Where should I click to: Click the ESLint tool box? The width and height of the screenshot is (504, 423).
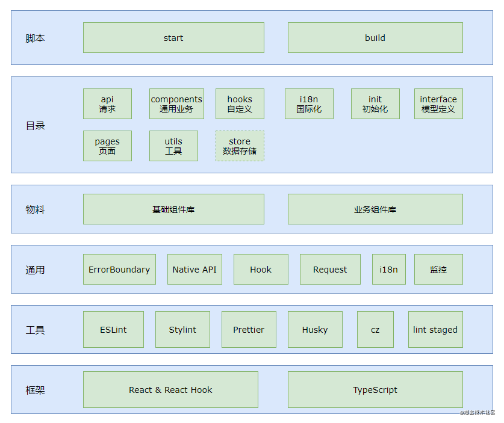coord(113,329)
